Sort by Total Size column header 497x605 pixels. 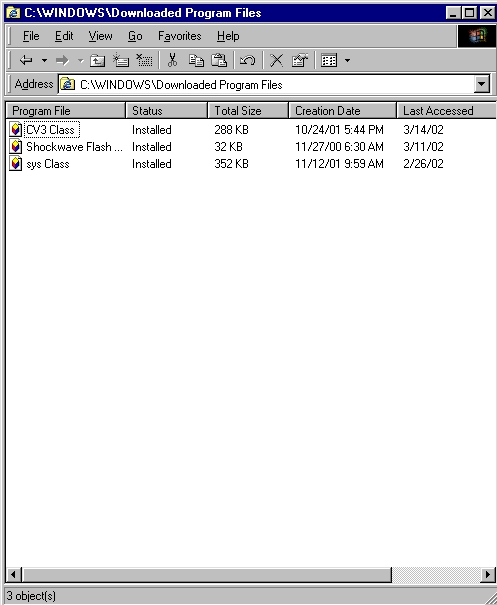click(248, 111)
